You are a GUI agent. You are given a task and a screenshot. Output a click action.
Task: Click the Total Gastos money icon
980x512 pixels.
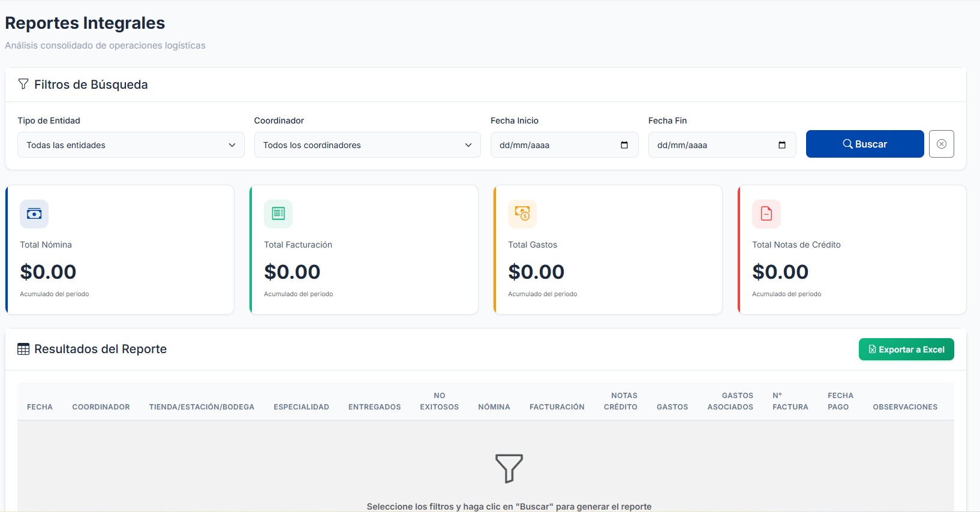tap(522, 214)
